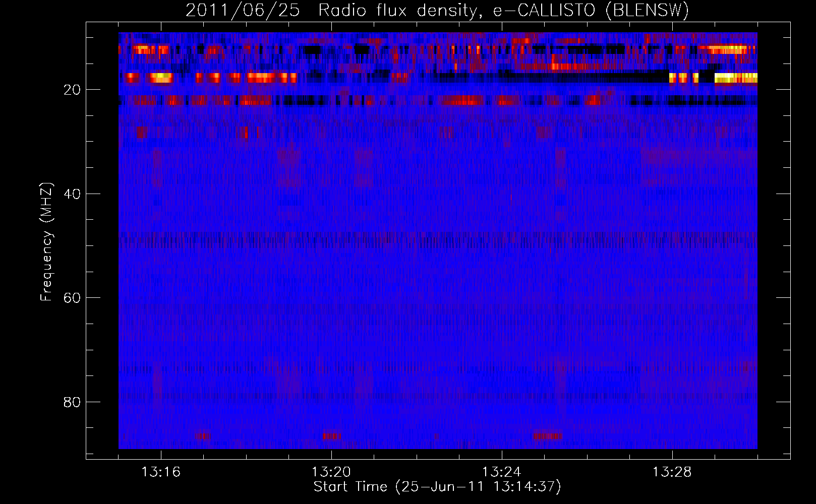Click the '13:28' time tick label
Screen dimensions: 816x504
click(x=672, y=472)
